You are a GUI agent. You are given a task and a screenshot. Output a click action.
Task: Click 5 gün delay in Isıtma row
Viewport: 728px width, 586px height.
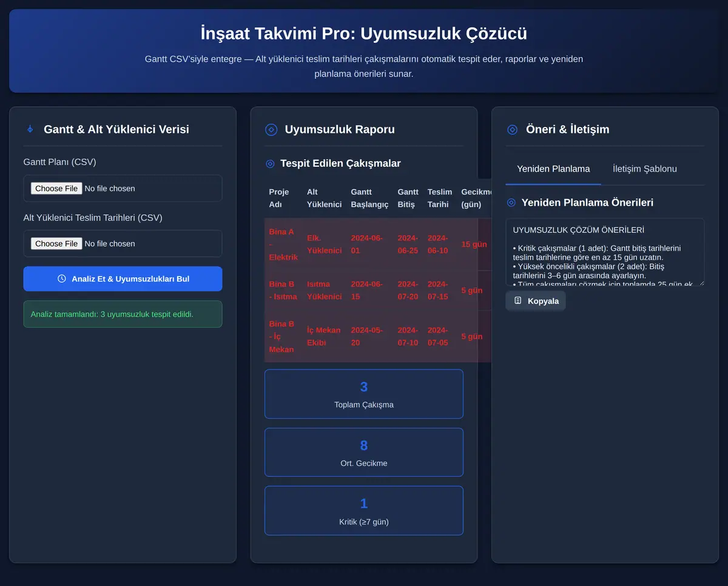[472, 291]
